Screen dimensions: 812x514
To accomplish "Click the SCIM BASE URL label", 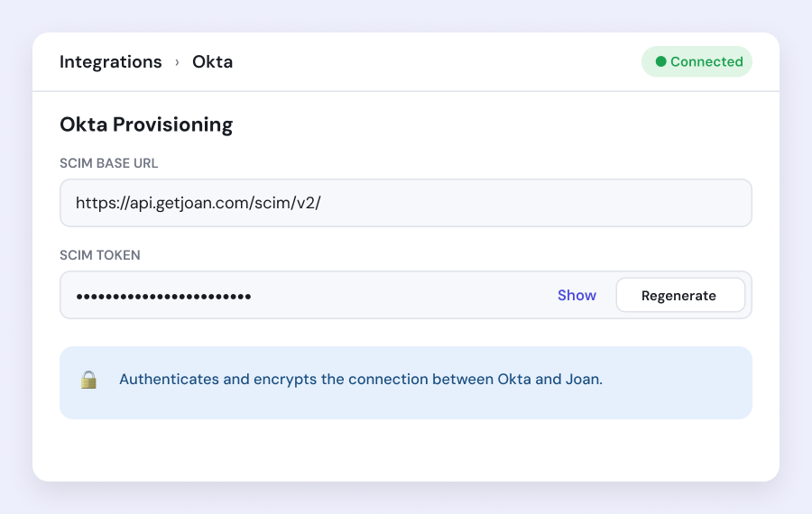I will [x=109, y=163].
